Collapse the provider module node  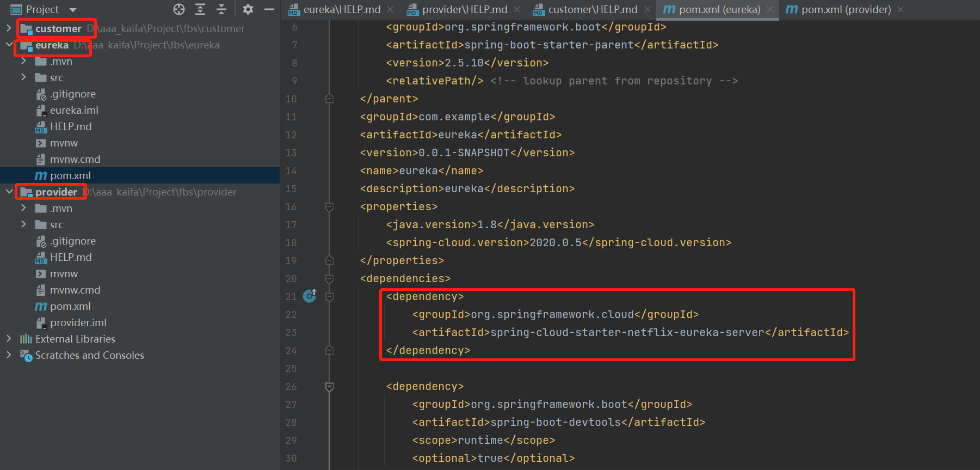click(x=9, y=191)
